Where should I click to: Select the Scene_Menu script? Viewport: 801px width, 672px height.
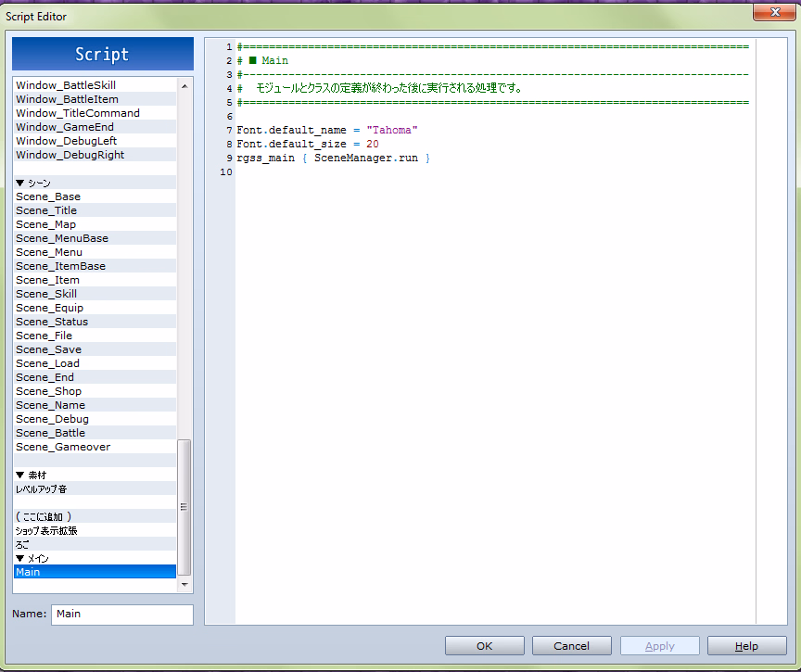[x=49, y=252]
